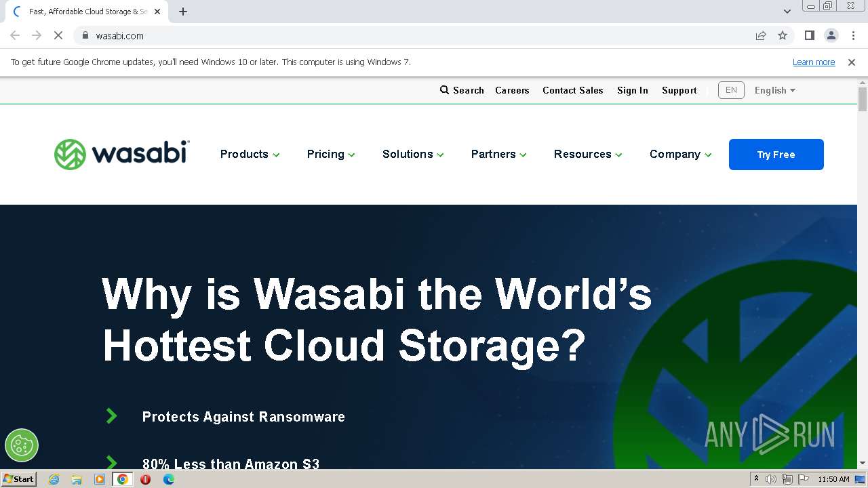
Task: Open Microsoft Edge from taskbar
Action: pos(168,479)
